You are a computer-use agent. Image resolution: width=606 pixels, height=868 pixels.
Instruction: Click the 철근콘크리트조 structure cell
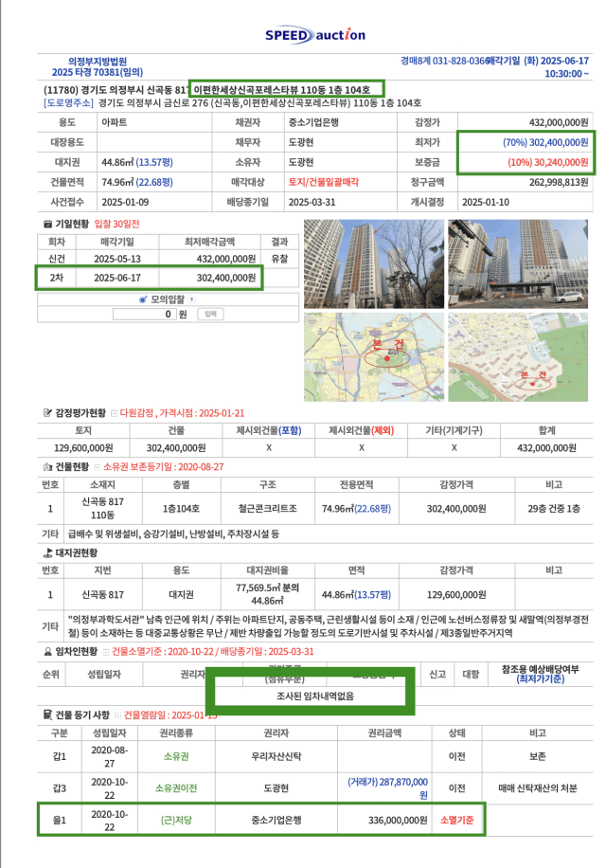point(268,508)
